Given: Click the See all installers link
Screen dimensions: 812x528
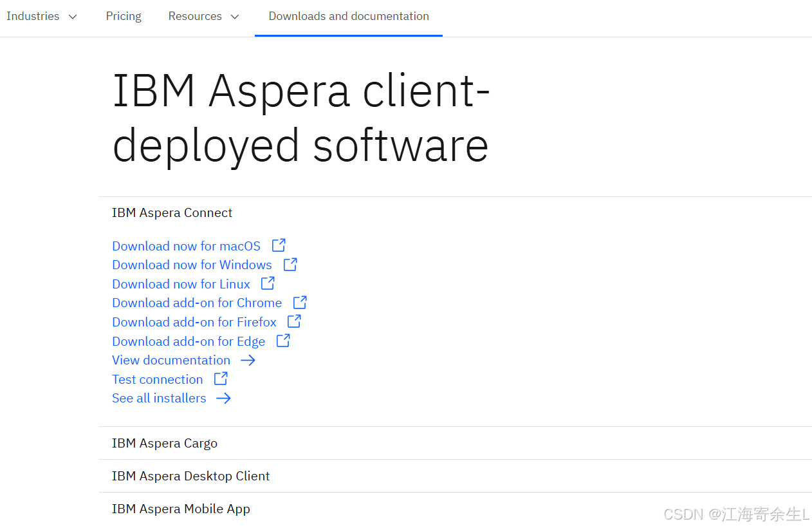Looking at the screenshot, I should tap(158, 398).
